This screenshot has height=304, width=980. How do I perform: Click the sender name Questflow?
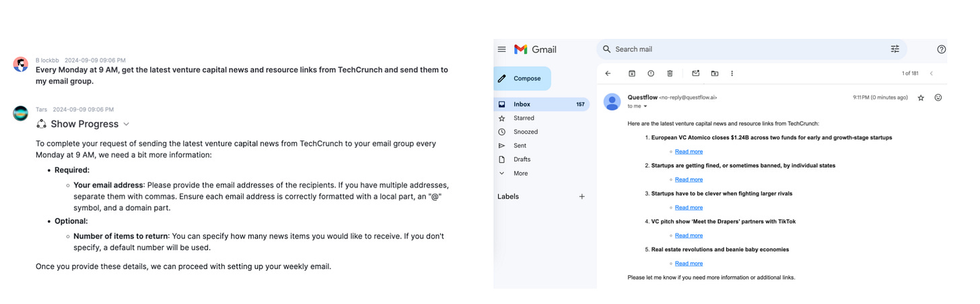[642, 98]
